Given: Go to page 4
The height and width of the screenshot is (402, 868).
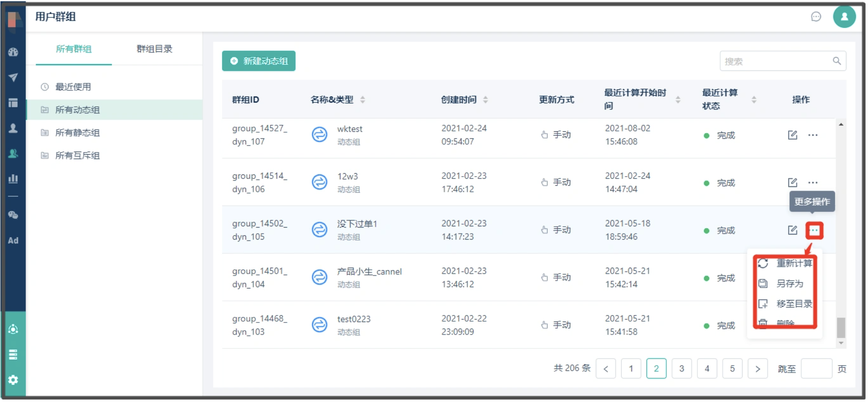Looking at the screenshot, I should click(x=707, y=368).
